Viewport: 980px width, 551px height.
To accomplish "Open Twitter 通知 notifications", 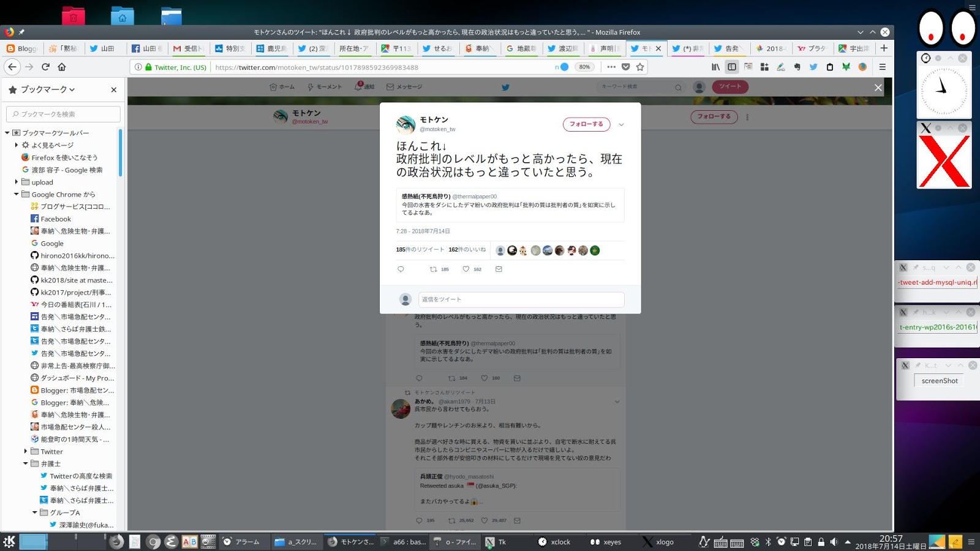I will click(x=364, y=87).
